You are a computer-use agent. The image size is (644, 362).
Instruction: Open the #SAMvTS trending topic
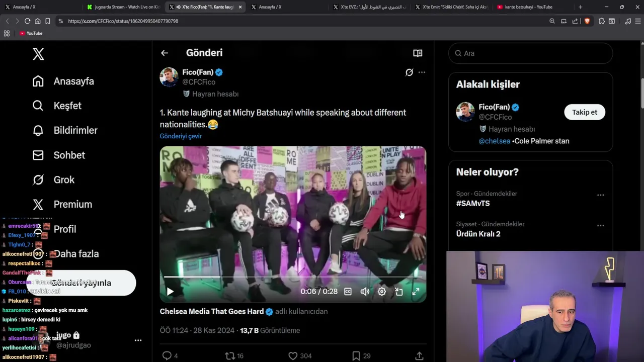473,204
